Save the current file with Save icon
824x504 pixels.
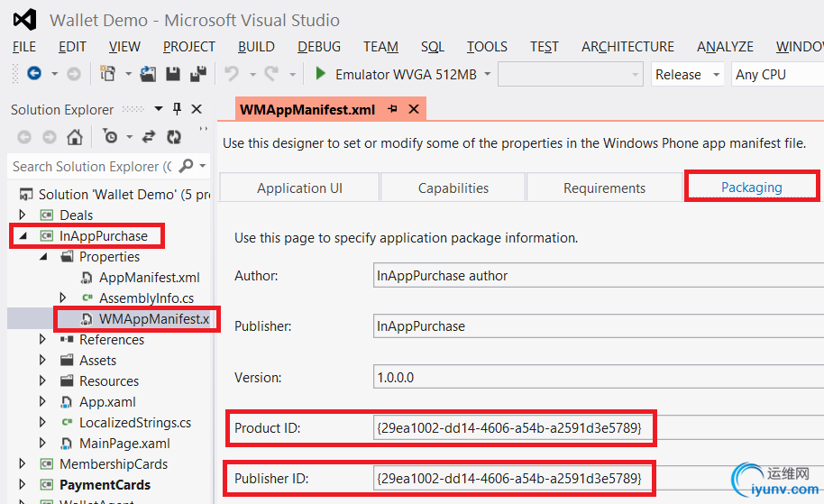(x=173, y=74)
